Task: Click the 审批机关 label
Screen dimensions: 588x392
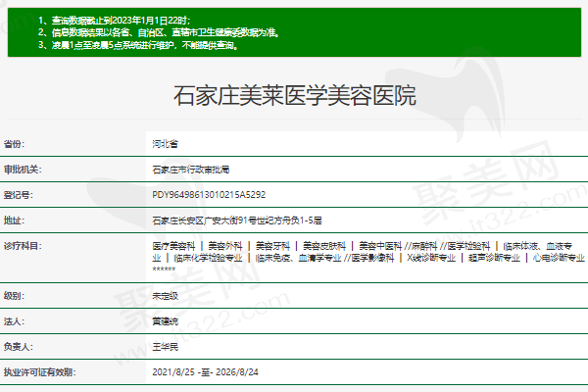Action: pos(23,170)
